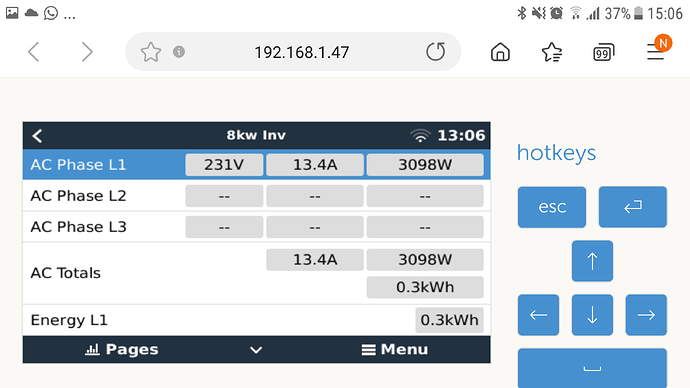Click the 8kw Inv title
Viewport: 690px width, 388px height.
pos(256,135)
